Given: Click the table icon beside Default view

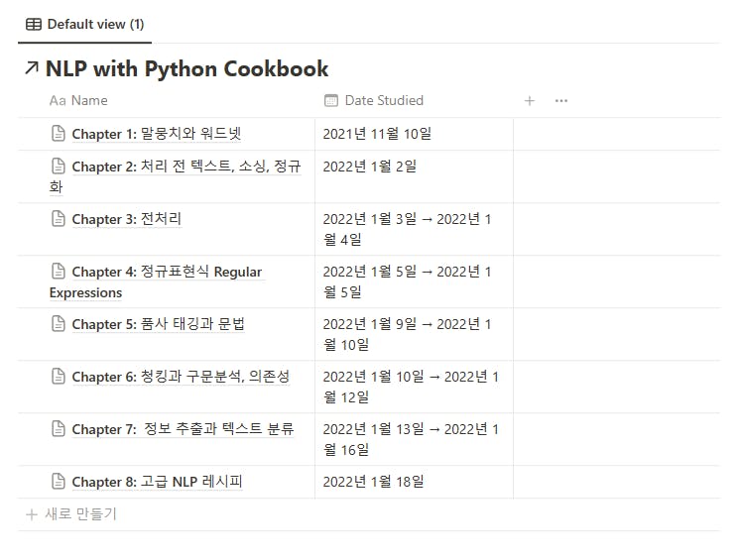Looking at the screenshot, I should (34, 24).
